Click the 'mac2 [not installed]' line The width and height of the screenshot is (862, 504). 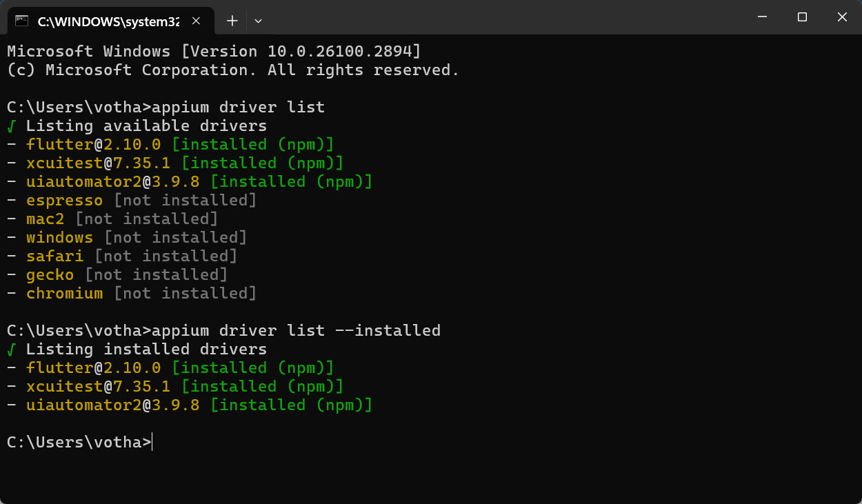coord(112,219)
